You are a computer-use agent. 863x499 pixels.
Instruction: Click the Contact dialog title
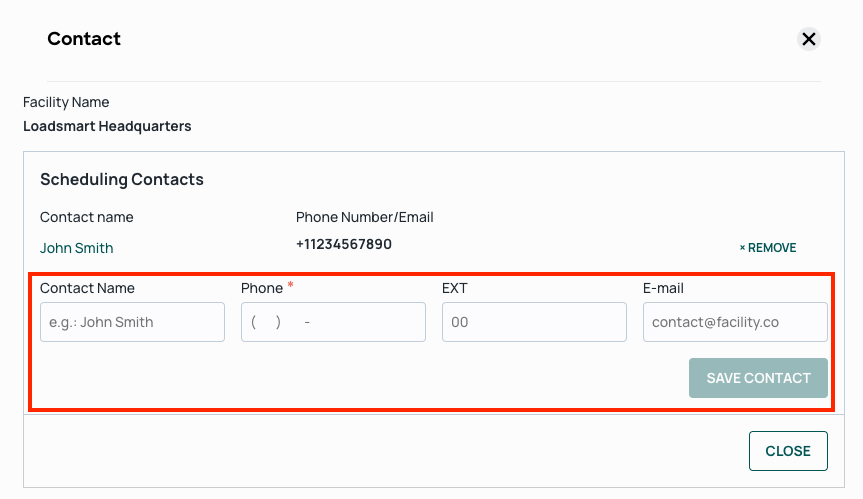(84, 39)
